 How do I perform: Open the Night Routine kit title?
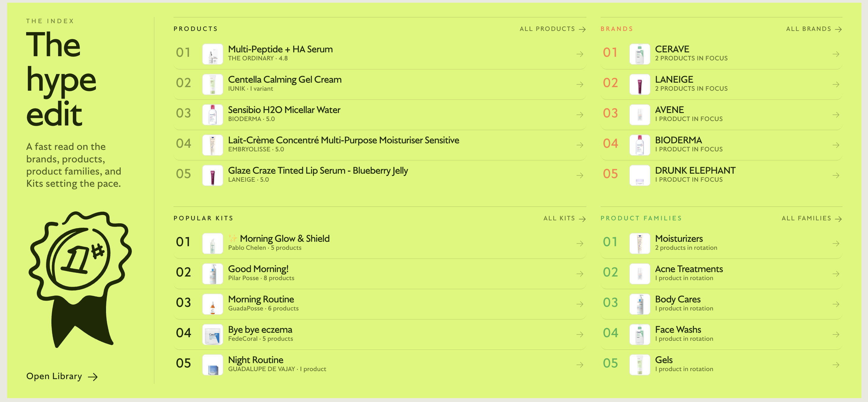255,360
